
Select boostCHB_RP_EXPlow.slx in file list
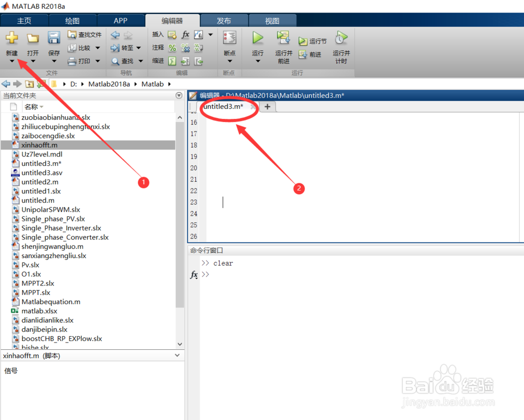88,338
